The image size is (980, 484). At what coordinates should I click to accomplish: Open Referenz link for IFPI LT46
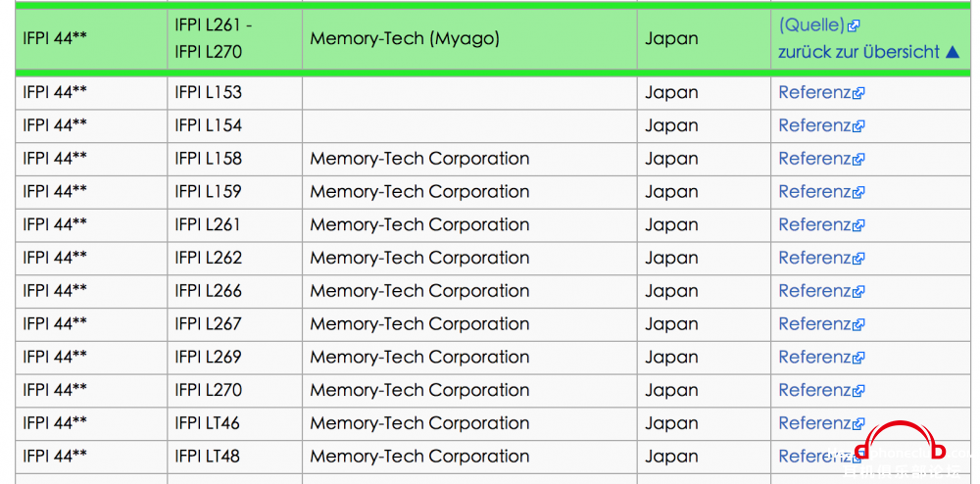tap(815, 423)
